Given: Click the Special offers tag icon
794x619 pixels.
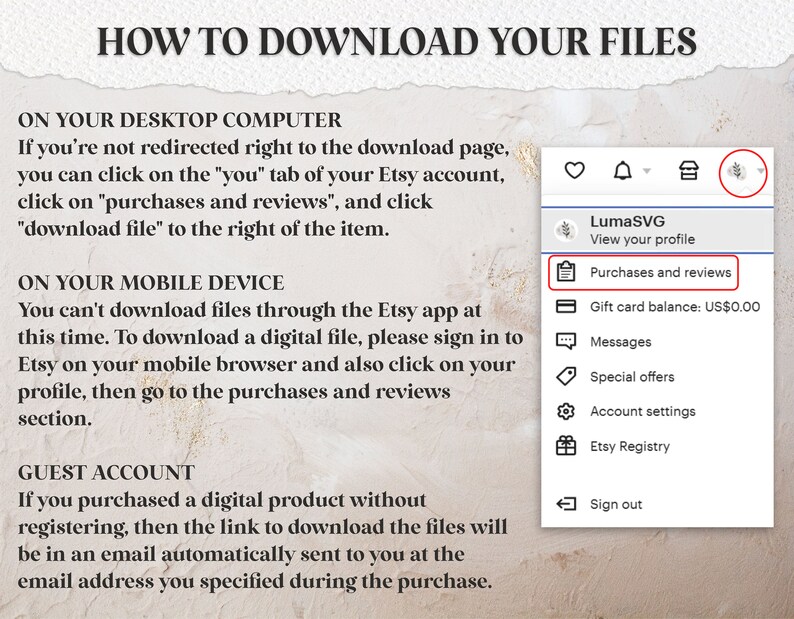Looking at the screenshot, I should [x=566, y=376].
